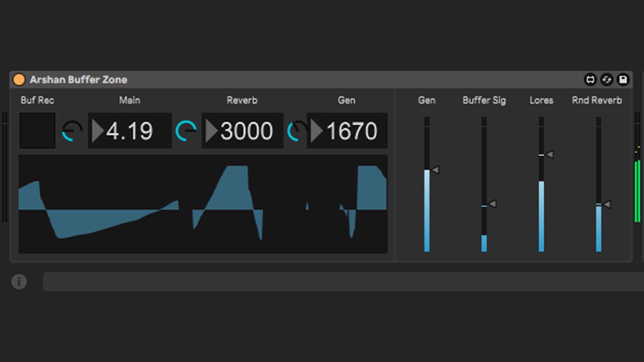Click the save preset disk icon
644x362 pixels.
[623, 80]
